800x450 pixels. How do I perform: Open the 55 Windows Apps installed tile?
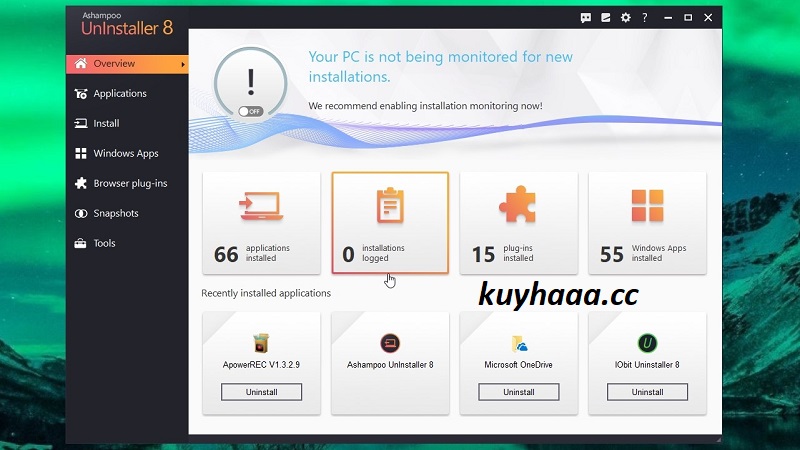647,223
